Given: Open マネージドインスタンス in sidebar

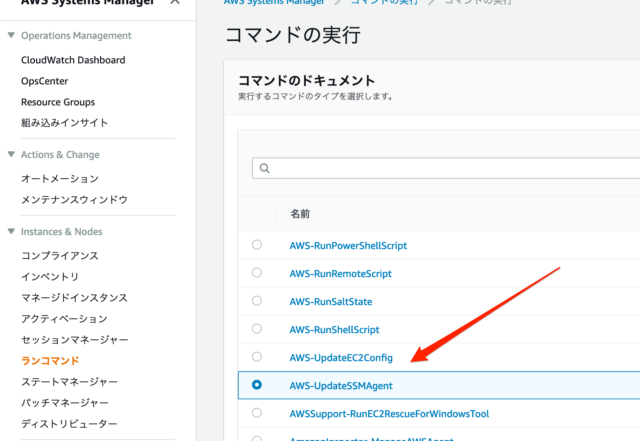Looking at the screenshot, I should [74, 298].
